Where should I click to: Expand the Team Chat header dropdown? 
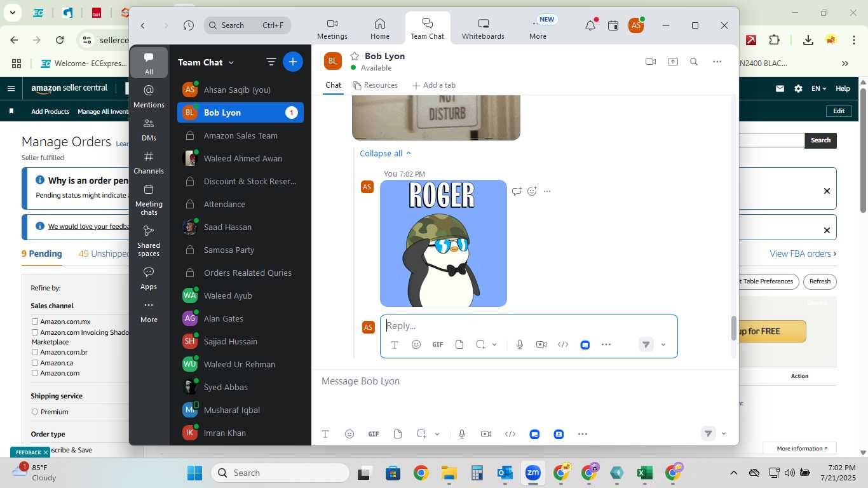pos(231,62)
